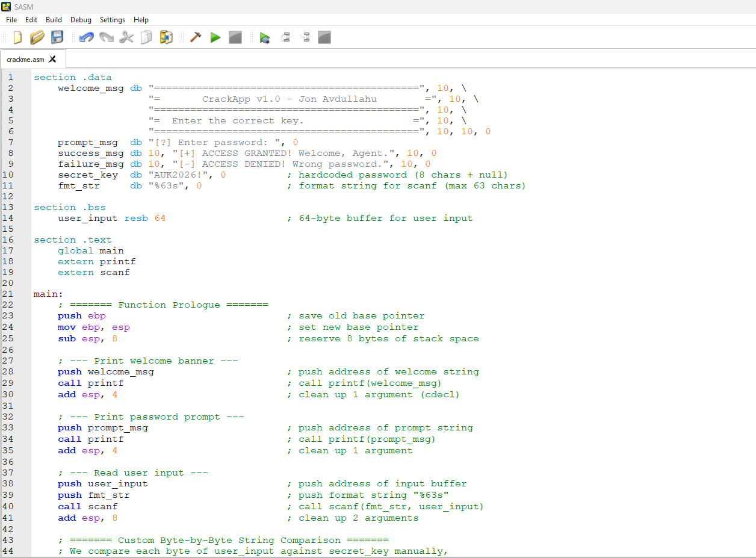This screenshot has width=756, height=558.
Task: Click 'section .bss' on line 13
Action: tap(70, 207)
